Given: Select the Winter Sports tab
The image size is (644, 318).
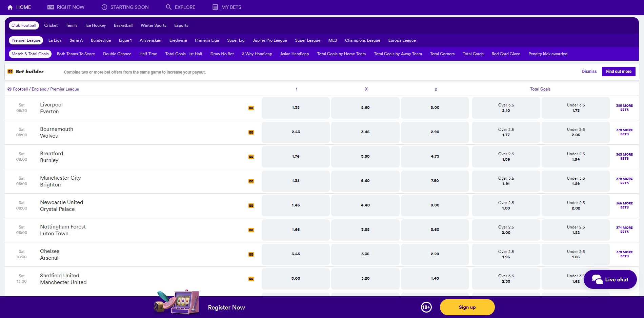Looking at the screenshot, I should [154, 25].
